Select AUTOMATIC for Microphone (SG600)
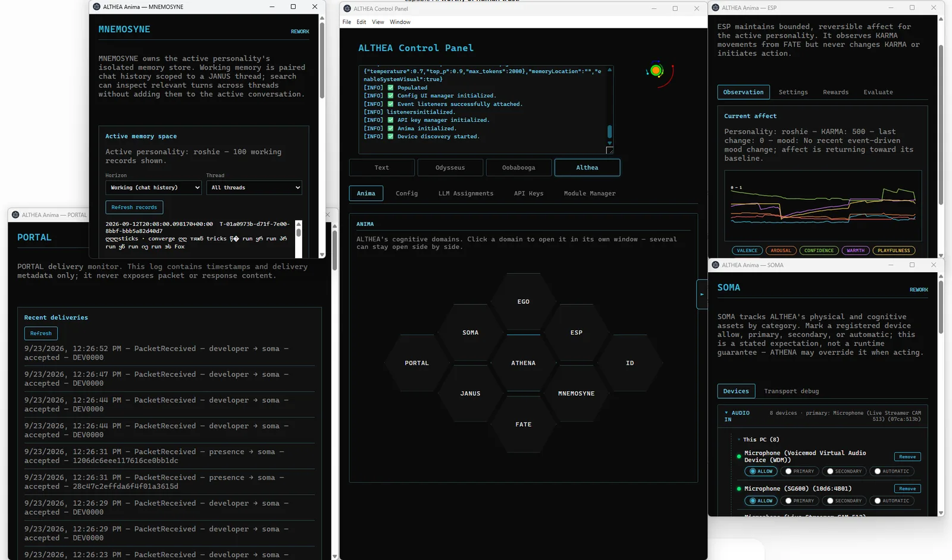The image size is (952, 560). click(891, 501)
